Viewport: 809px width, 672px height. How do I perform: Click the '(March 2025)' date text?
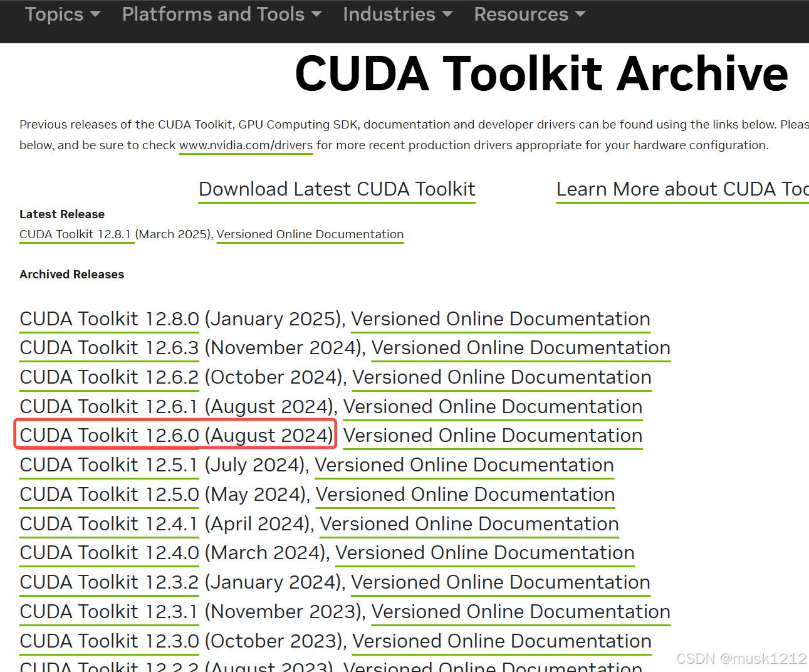(x=173, y=234)
